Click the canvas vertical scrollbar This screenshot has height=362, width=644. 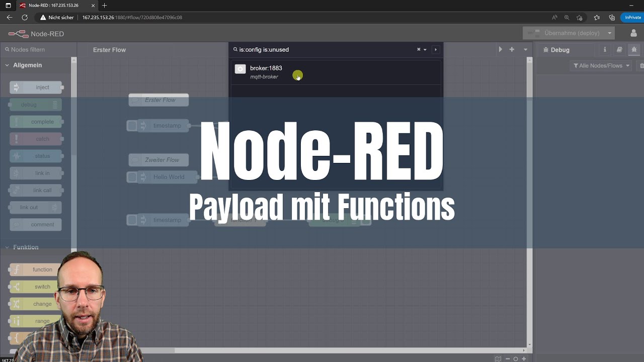[x=529, y=201]
